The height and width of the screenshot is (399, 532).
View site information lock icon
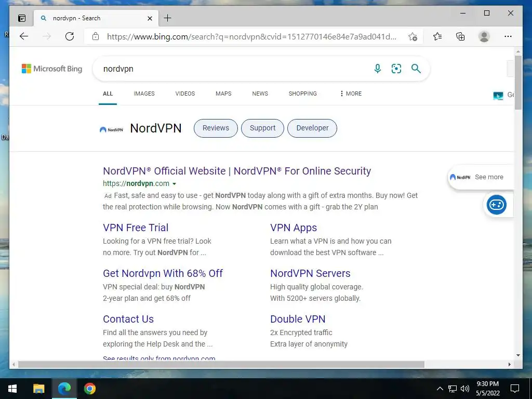pyautogui.click(x=96, y=36)
